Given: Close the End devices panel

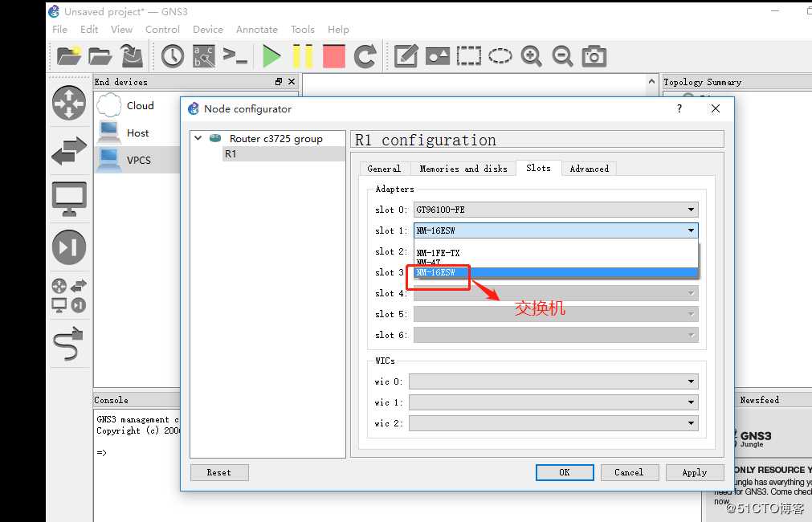Looking at the screenshot, I should (292, 82).
